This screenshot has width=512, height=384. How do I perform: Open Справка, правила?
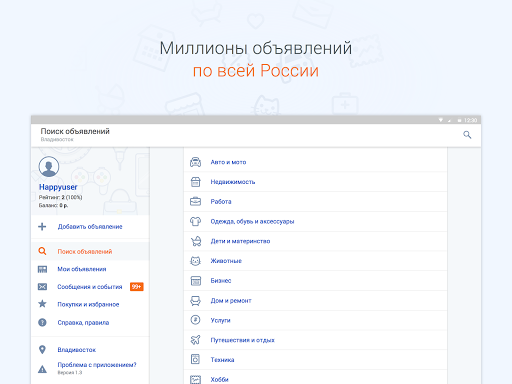coord(90,322)
